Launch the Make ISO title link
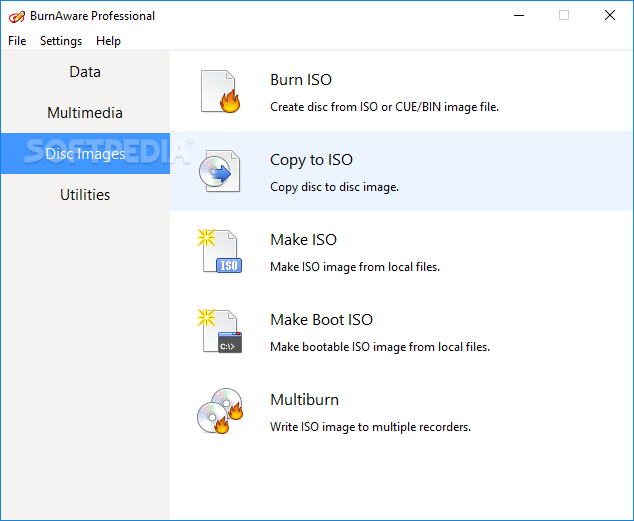Image resolution: width=634 pixels, height=521 pixels. (303, 240)
